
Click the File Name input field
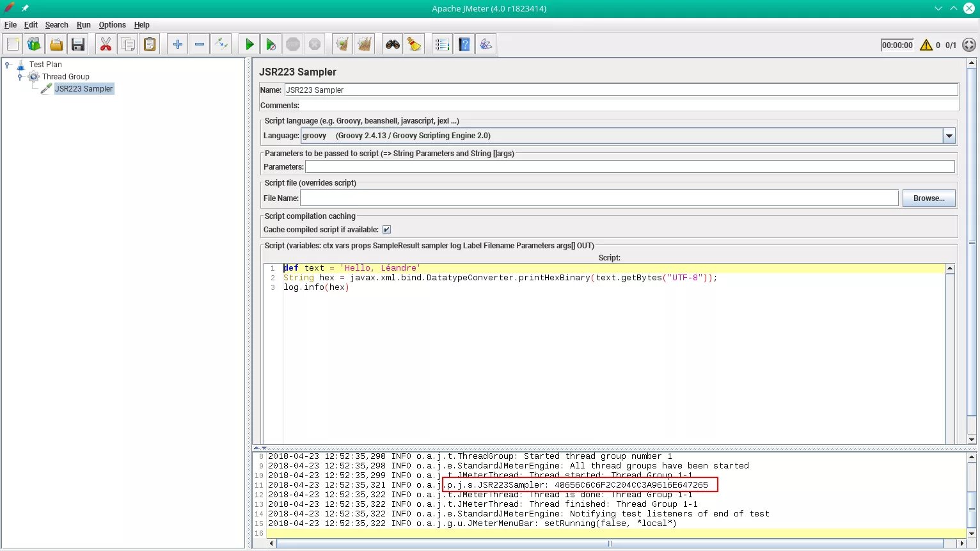(599, 198)
